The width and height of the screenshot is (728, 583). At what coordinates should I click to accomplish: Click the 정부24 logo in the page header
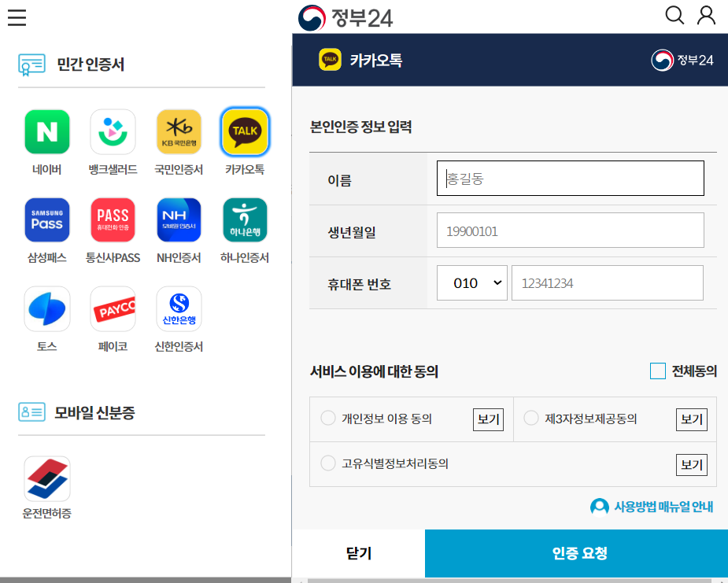coord(346,17)
